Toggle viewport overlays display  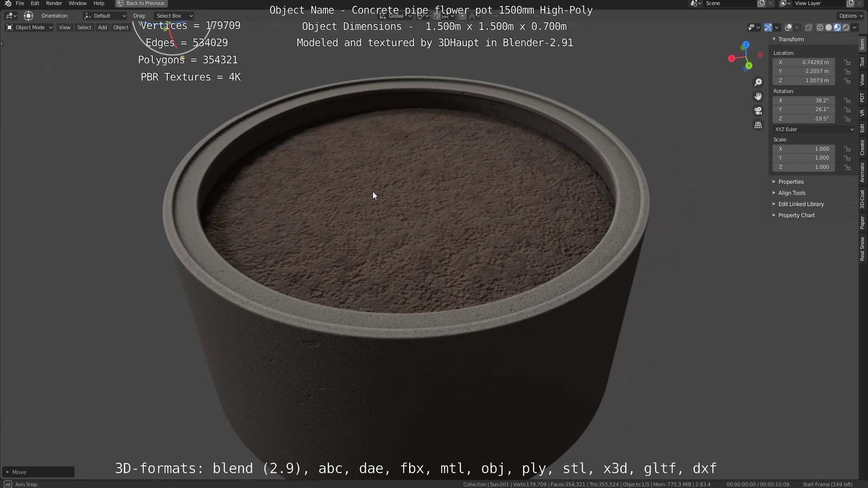click(x=788, y=28)
